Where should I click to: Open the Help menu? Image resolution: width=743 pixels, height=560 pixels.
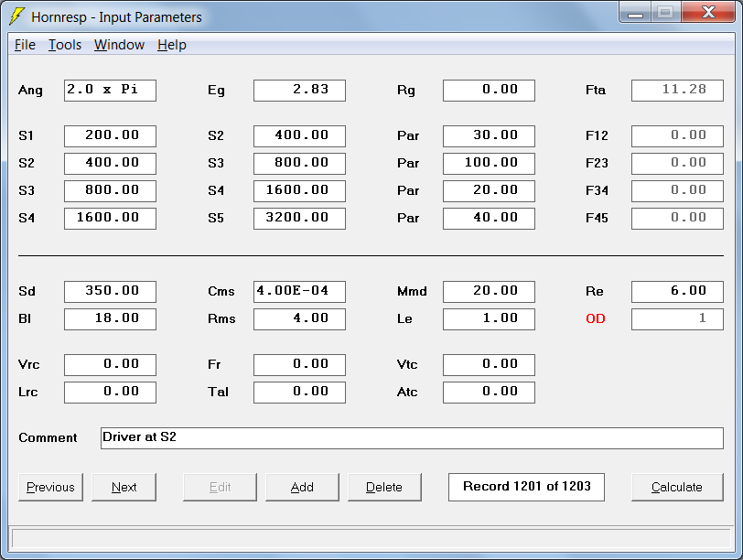coord(171,45)
